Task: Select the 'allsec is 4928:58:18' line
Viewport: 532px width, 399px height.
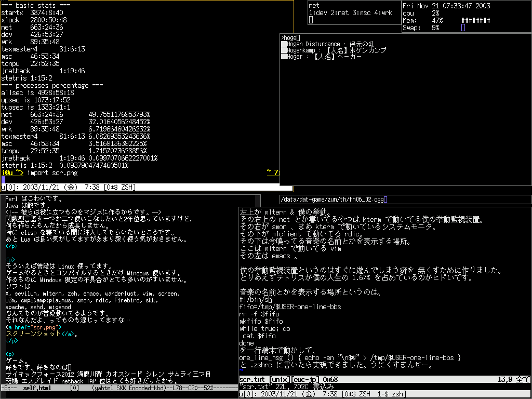Action: click(x=37, y=92)
